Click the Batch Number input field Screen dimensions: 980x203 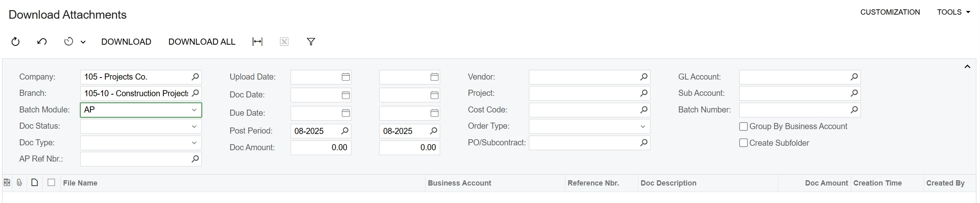pos(794,110)
